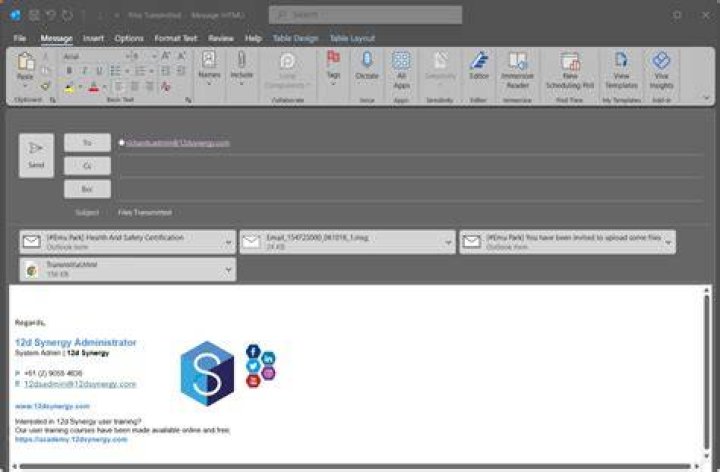Open the File menu
This screenshot has height=472, width=720.
pos(19,38)
